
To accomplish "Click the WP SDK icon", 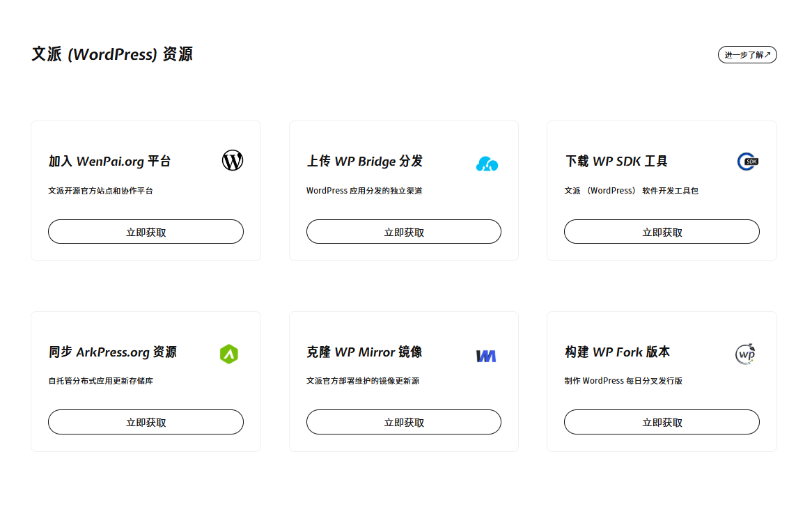I will tap(747, 162).
